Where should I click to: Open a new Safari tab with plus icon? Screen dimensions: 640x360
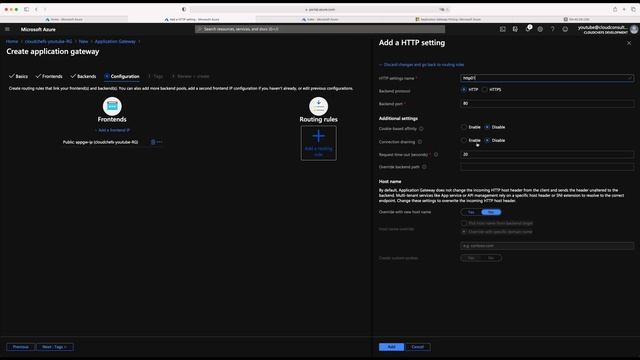tap(624, 9)
